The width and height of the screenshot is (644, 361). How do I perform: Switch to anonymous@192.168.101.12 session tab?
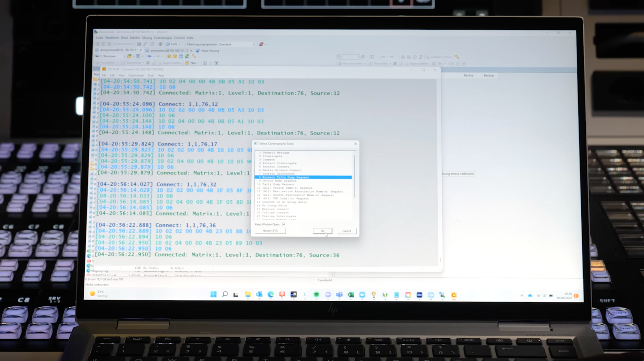[x=169, y=51]
